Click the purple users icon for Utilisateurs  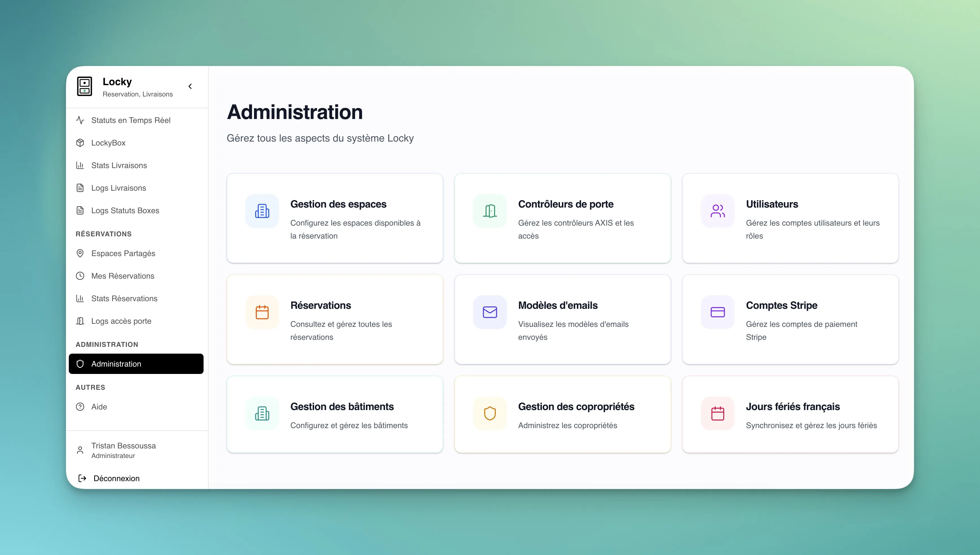pos(718,211)
